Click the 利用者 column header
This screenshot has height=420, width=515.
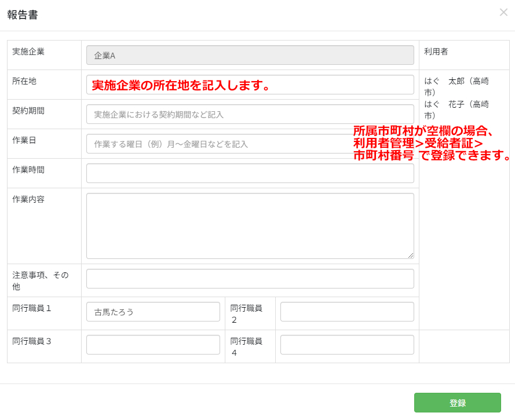pyautogui.click(x=436, y=52)
